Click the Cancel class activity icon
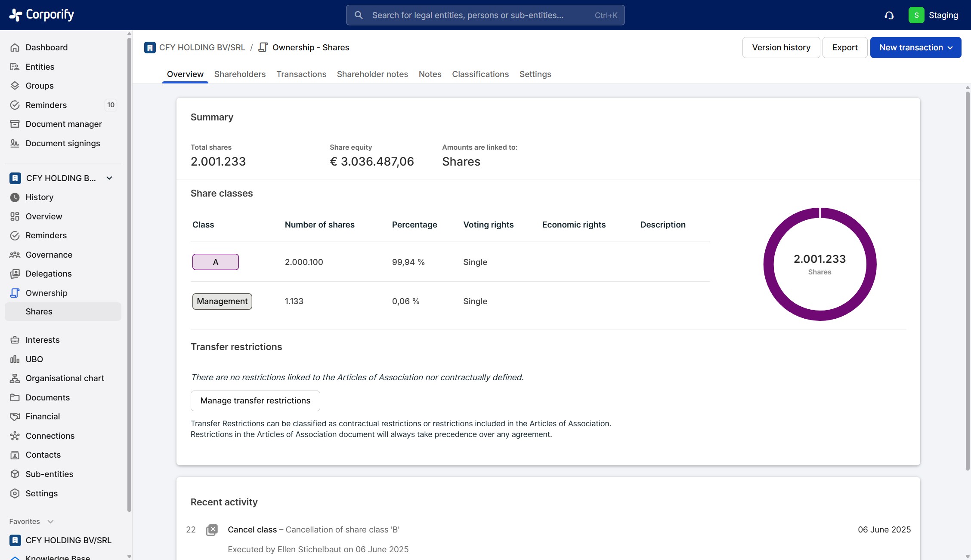This screenshot has width=971, height=560. (x=212, y=530)
